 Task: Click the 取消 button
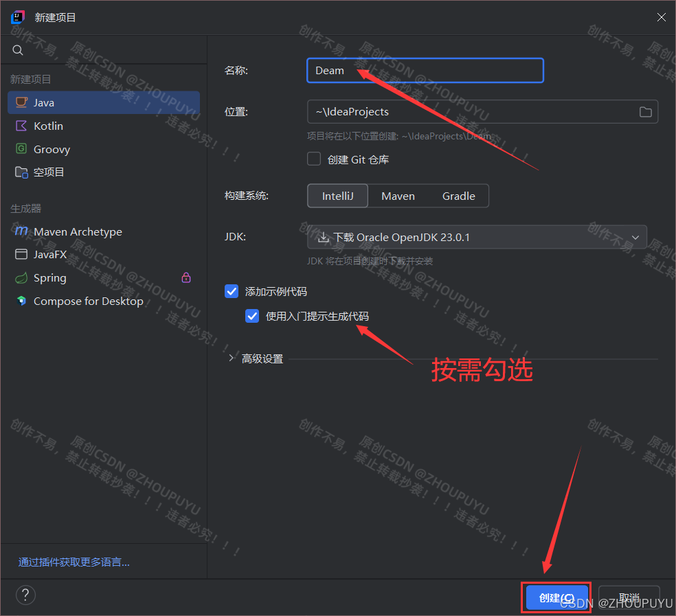[629, 597]
